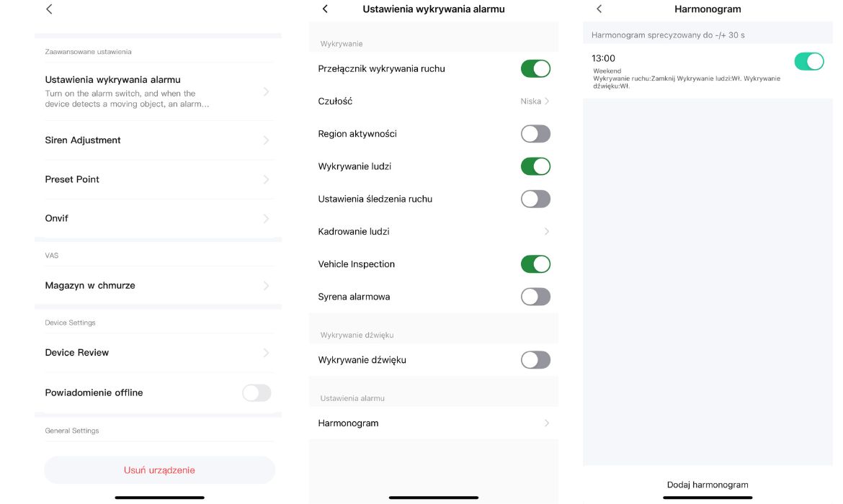Toggle Przełącznik wykrywania ruchu switch
Viewport: 843px width, 504px height.
(535, 69)
